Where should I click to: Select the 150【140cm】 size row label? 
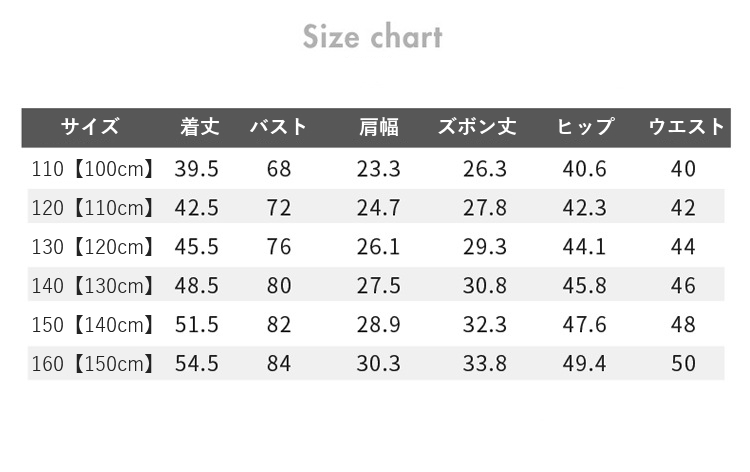(92, 325)
